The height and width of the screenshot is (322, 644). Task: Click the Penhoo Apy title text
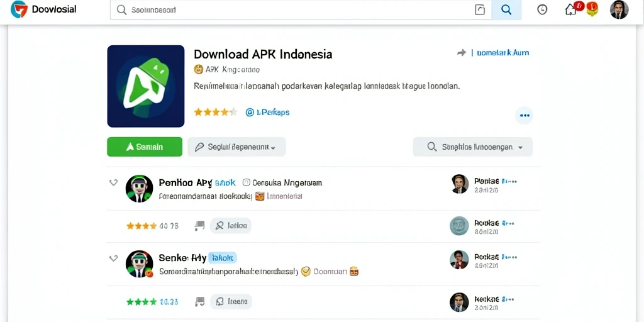186,182
